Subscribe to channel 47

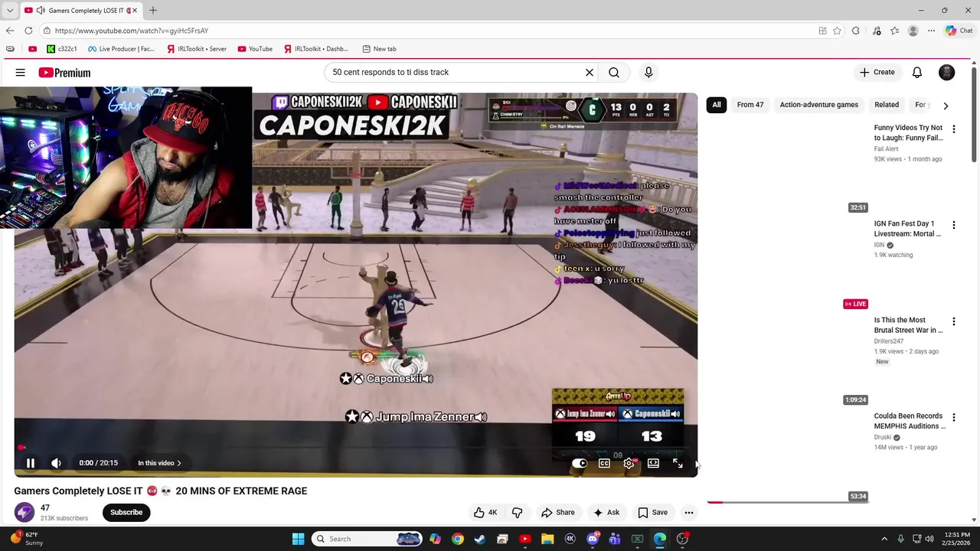(126, 513)
